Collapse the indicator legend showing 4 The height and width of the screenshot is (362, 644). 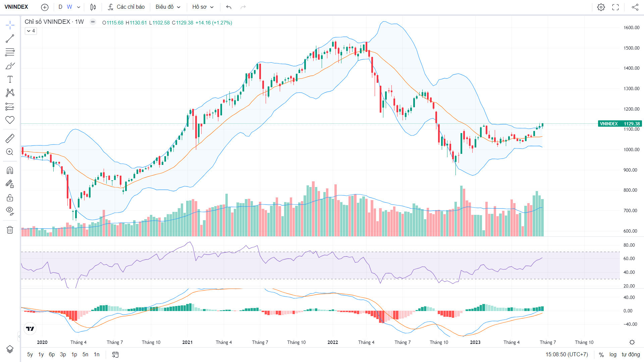pyautogui.click(x=31, y=31)
